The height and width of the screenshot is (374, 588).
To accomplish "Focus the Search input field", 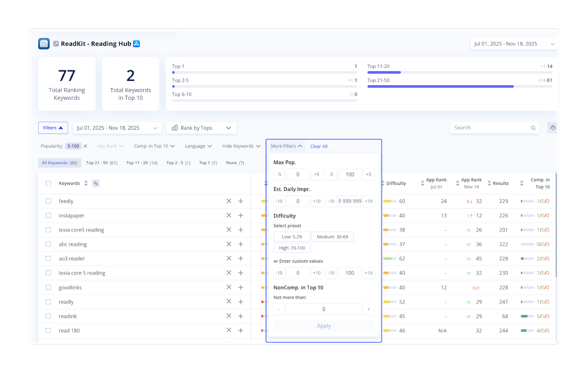I will (495, 128).
